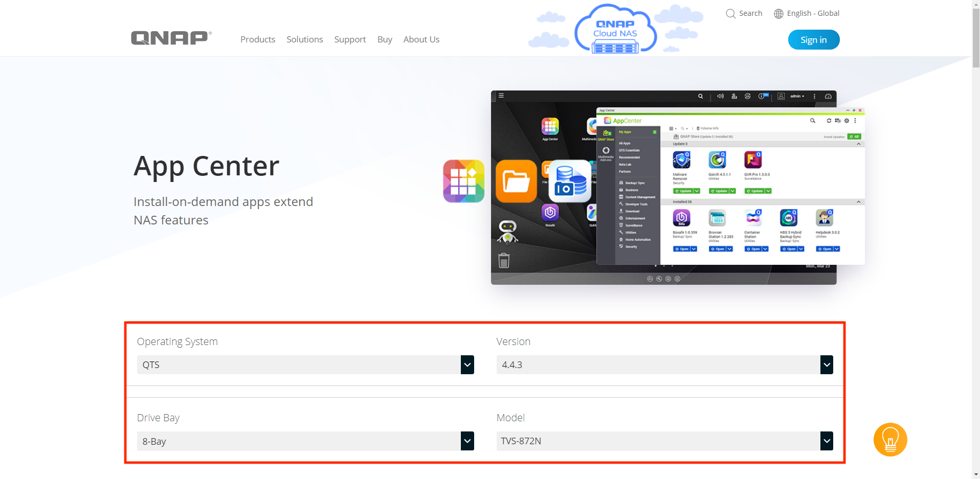Click the "Model" label

pyautogui.click(x=510, y=418)
